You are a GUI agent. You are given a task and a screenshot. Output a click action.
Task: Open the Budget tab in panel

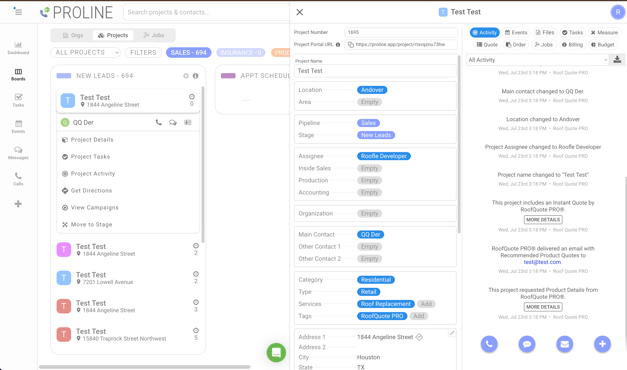tap(603, 45)
